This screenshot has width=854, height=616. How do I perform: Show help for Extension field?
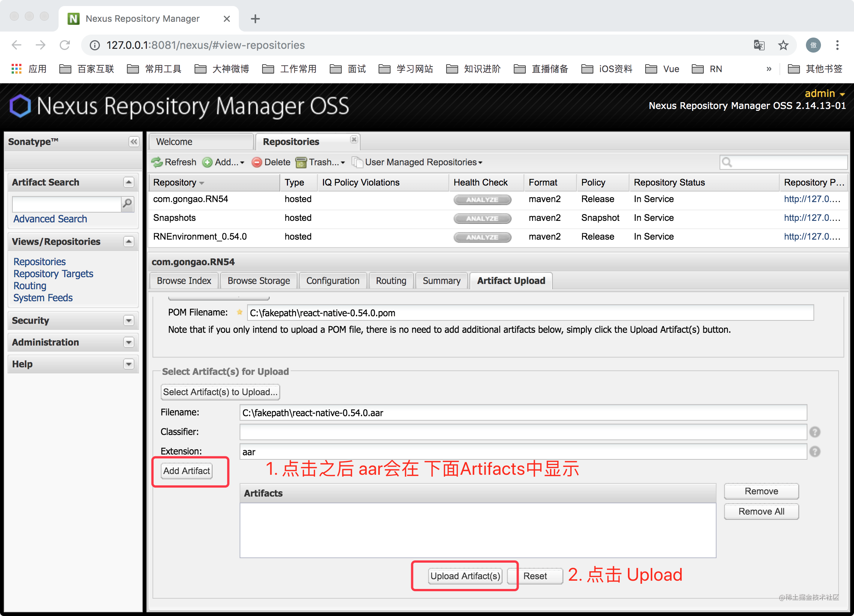click(x=815, y=452)
